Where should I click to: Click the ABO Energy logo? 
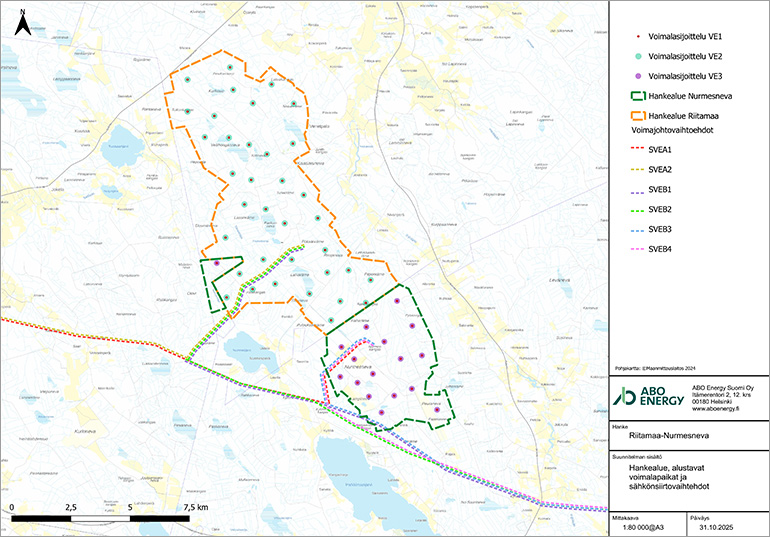coord(649,396)
